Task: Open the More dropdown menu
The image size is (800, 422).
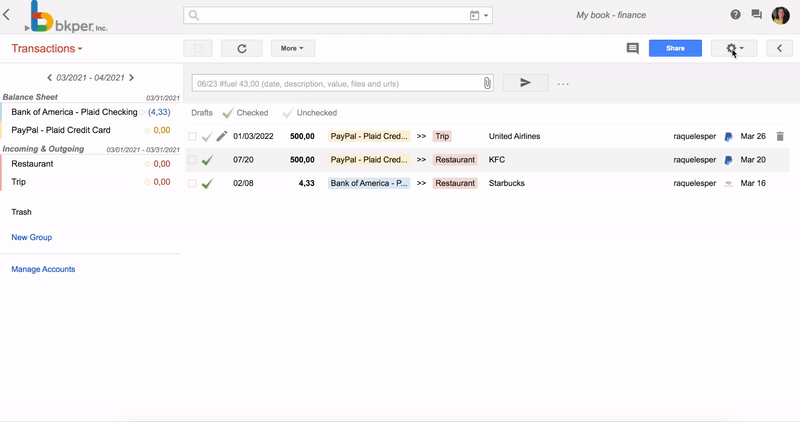Action: point(292,48)
